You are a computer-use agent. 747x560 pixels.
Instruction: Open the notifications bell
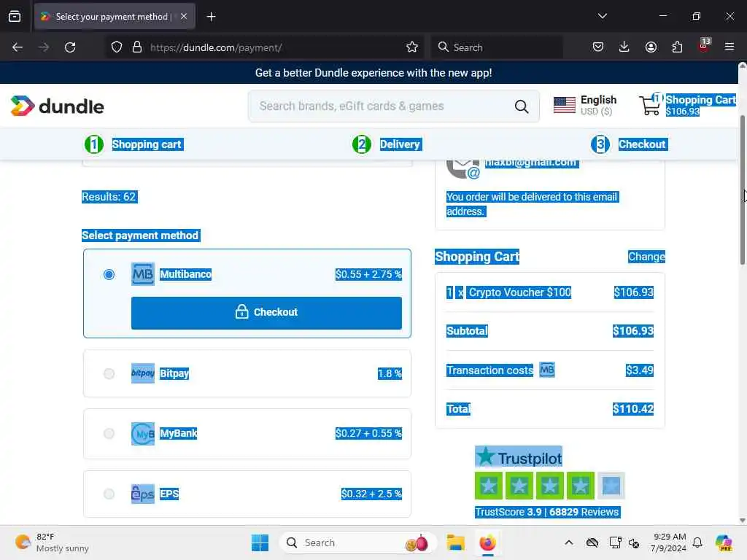click(697, 542)
